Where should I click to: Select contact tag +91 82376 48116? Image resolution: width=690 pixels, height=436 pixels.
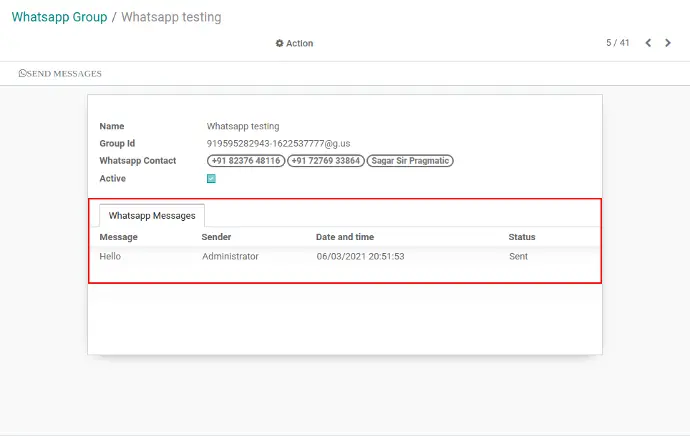click(x=246, y=161)
